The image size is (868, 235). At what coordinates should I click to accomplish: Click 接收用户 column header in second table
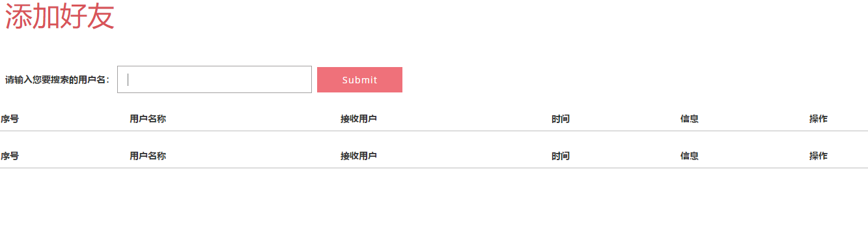pyautogui.click(x=359, y=156)
